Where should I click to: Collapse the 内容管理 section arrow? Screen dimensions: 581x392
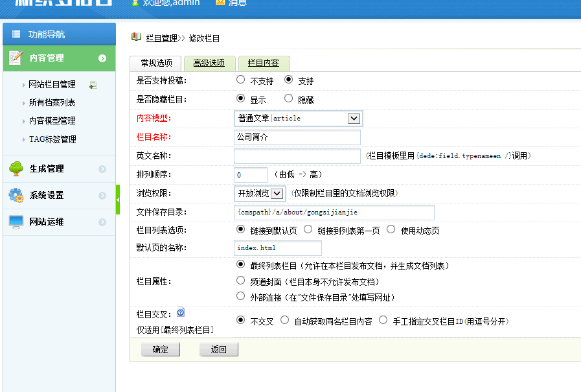(x=102, y=58)
